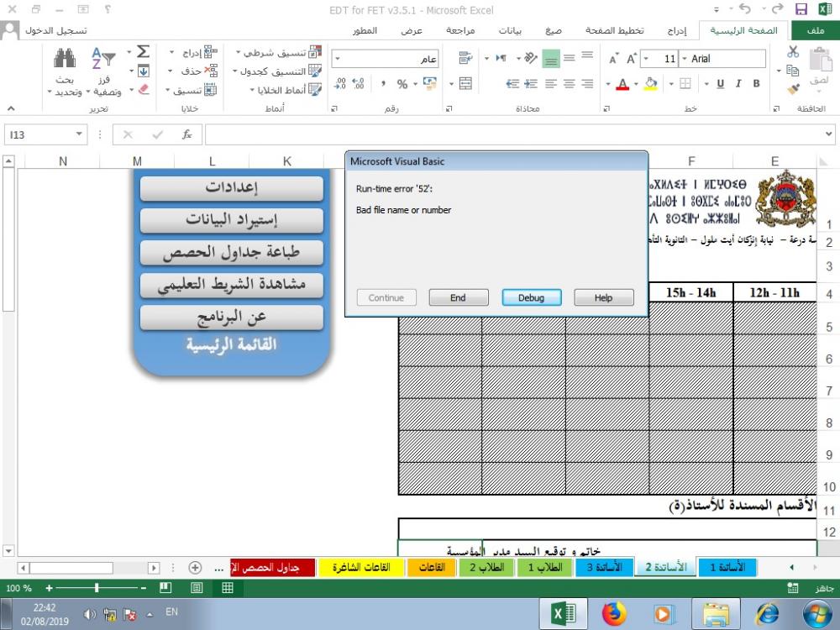Click the Decrease Font Size icon
840x630 pixels.
(613, 59)
